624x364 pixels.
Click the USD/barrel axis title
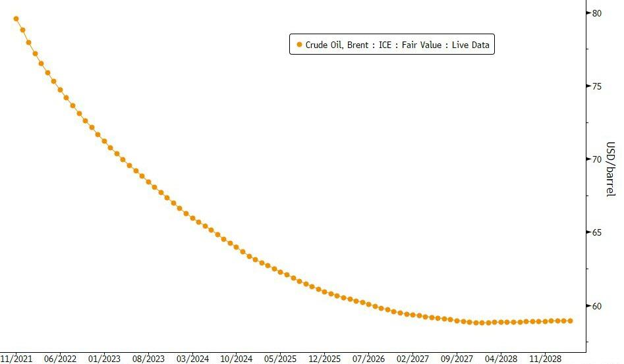(x=610, y=169)
